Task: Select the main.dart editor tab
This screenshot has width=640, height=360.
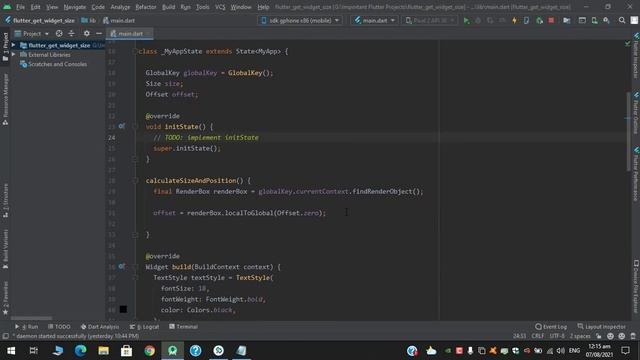Action: 129,34
